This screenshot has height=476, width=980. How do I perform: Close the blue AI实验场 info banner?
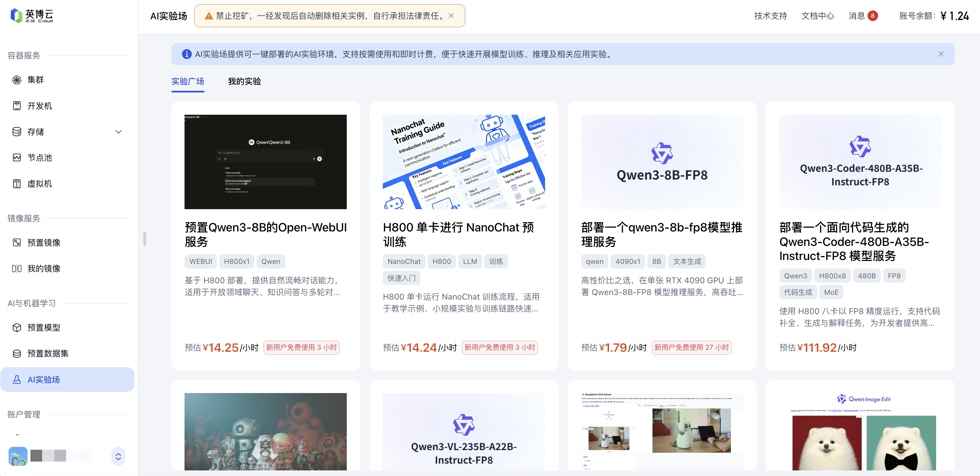click(941, 54)
